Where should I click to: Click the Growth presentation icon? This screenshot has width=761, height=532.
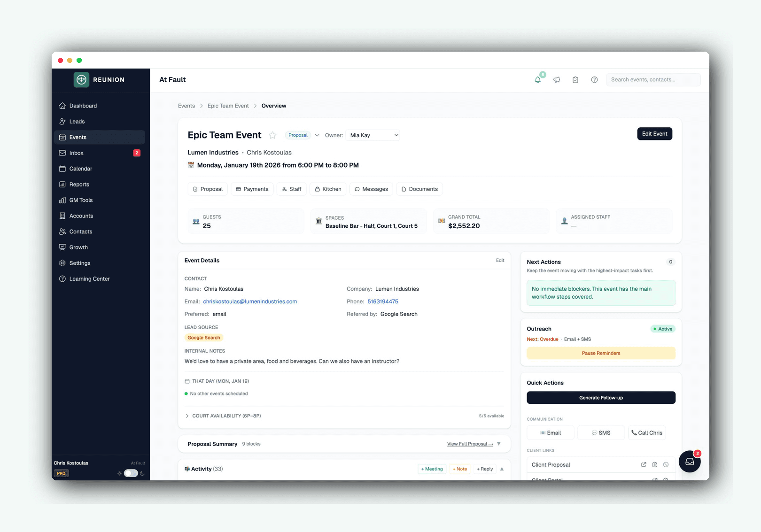click(62, 247)
